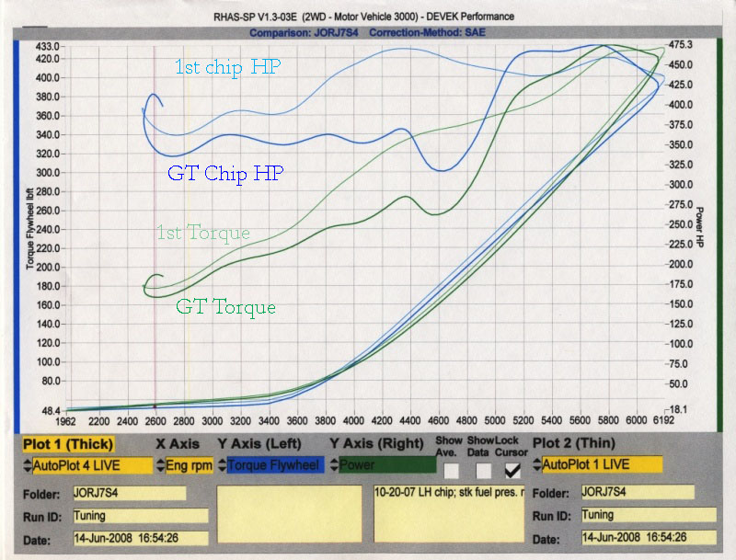Click the Plot 1 Date field
Viewport: 736px width, 560px height.
point(141,538)
